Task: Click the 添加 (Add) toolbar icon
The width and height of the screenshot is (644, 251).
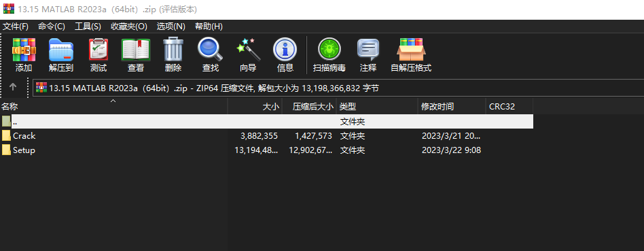Action: (x=24, y=50)
